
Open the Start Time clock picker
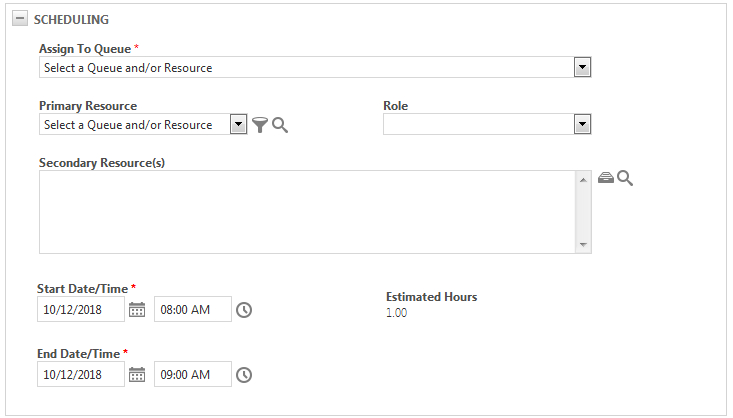[244, 310]
